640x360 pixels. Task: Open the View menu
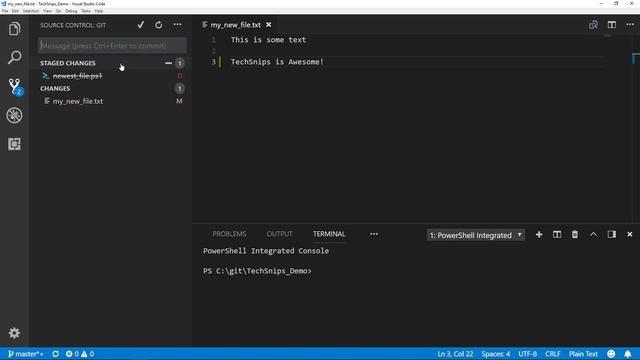(x=48, y=11)
